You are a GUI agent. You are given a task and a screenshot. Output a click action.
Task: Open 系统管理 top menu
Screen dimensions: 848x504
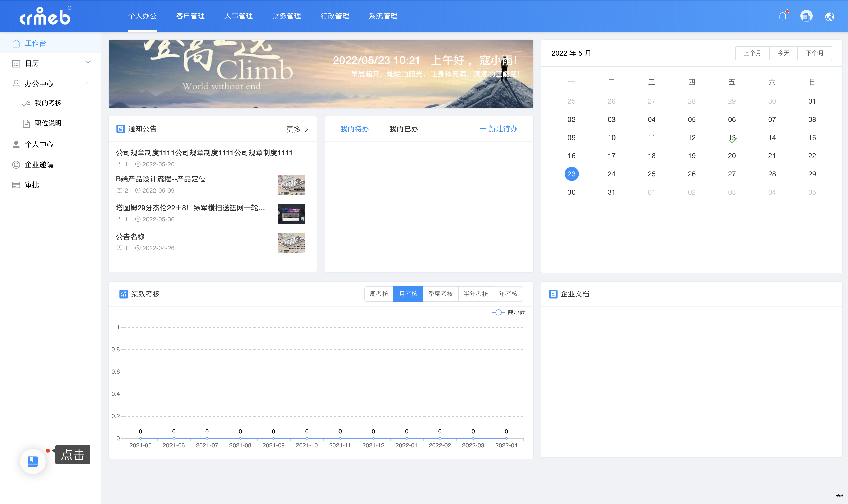[383, 16]
